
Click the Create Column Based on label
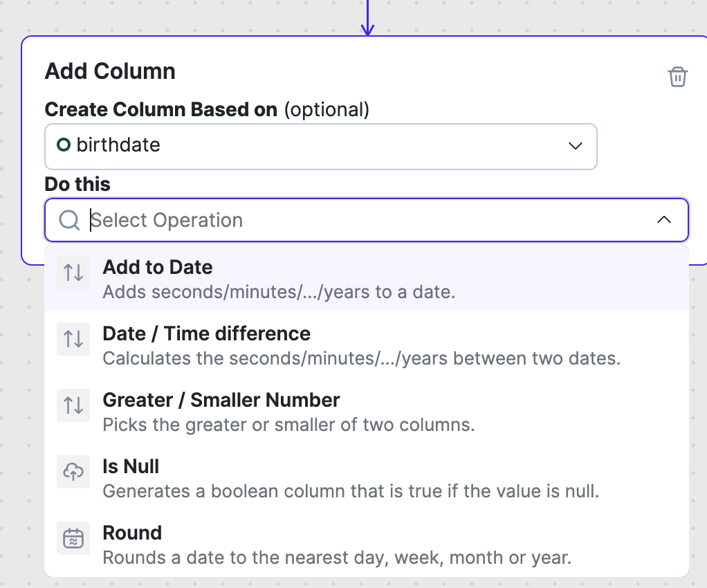pyautogui.click(x=160, y=109)
